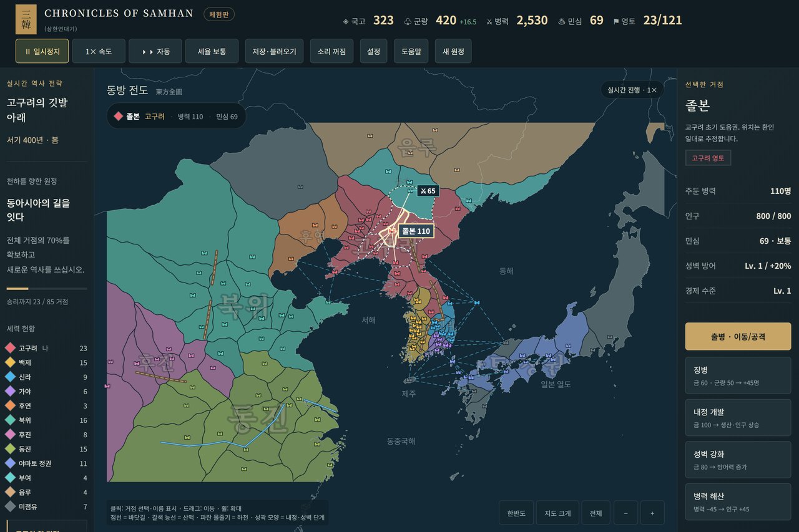Toggle the 세율 보통 tax rate button
799x532 pixels.
tap(212, 51)
